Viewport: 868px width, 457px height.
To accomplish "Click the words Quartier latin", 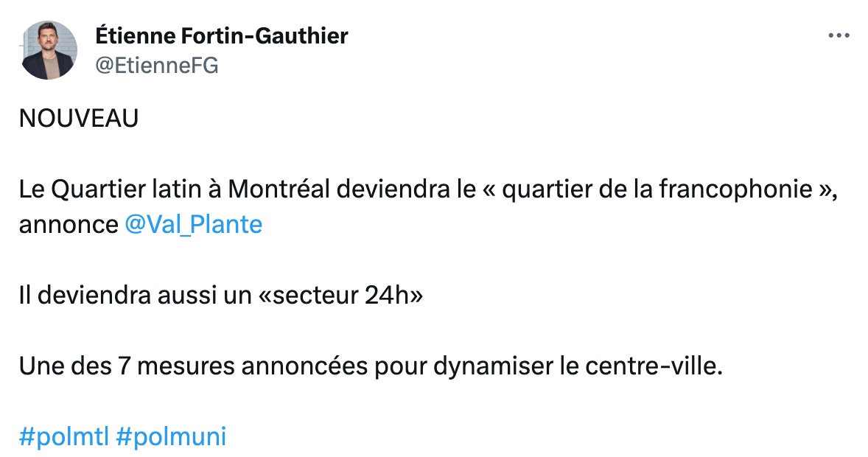I will (x=98, y=189).
